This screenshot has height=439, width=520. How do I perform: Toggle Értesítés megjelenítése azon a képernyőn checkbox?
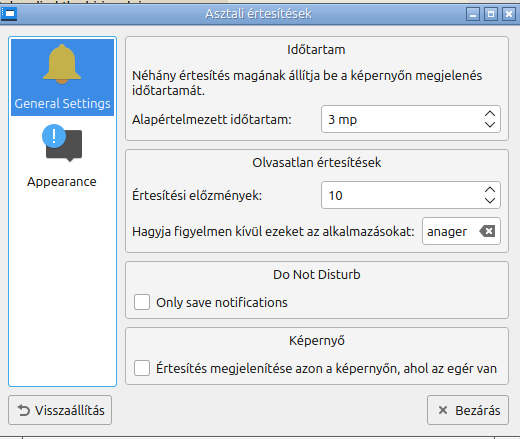142,368
